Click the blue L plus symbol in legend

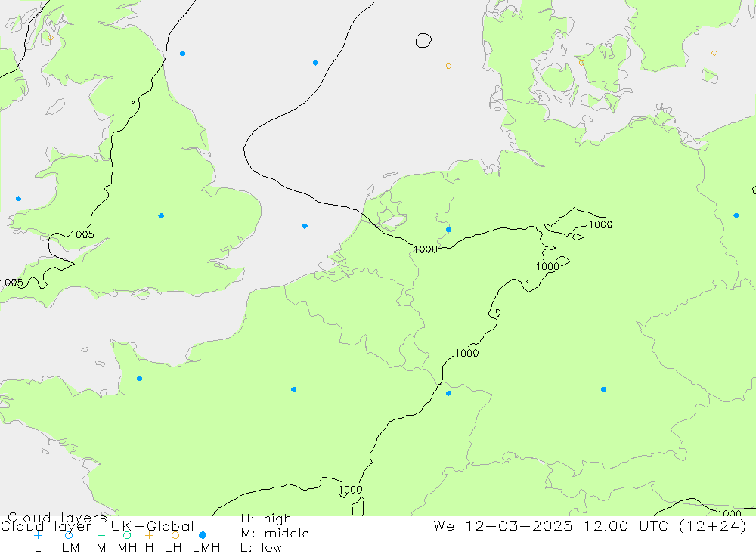(x=38, y=535)
